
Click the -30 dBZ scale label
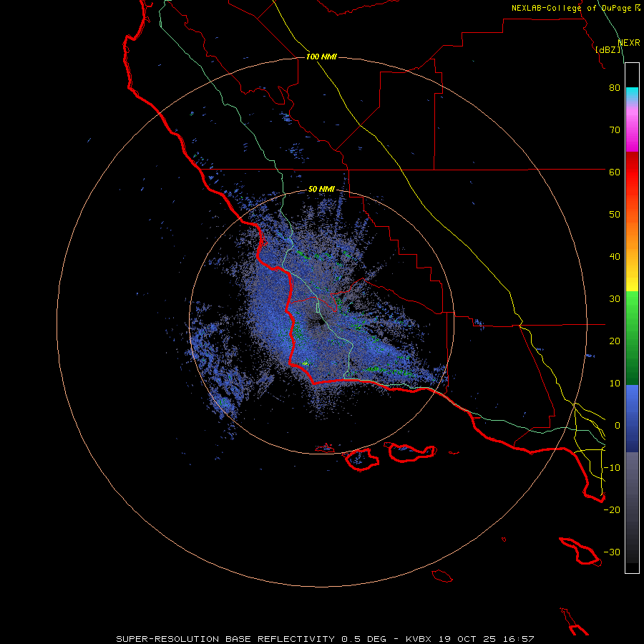click(x=612, y=552)
